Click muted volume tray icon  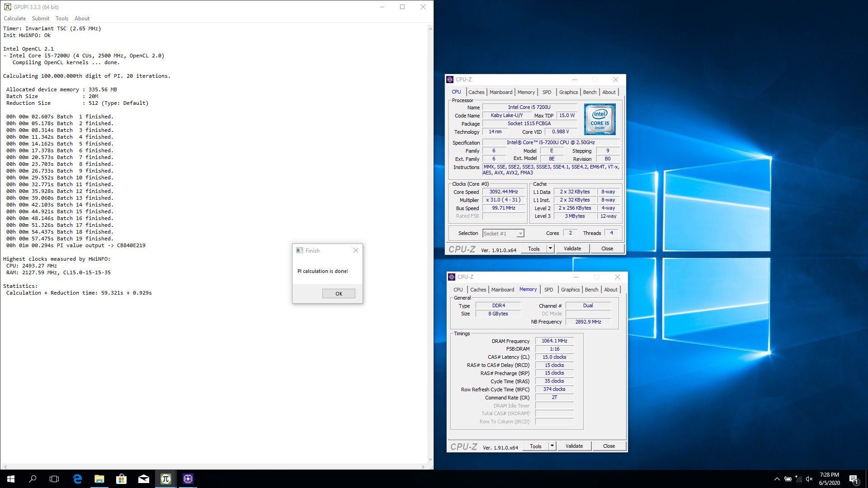pyautogui.click(x=809, y=479)
